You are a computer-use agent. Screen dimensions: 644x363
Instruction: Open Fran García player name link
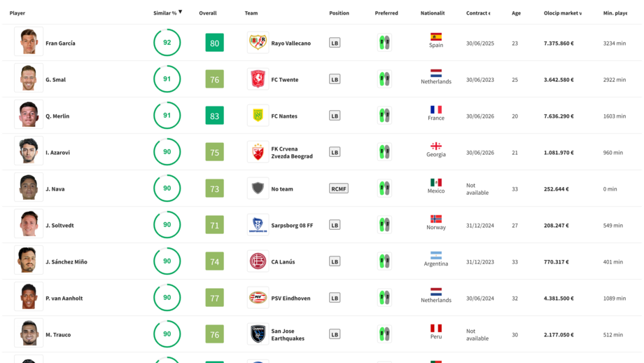click(60, 43)
